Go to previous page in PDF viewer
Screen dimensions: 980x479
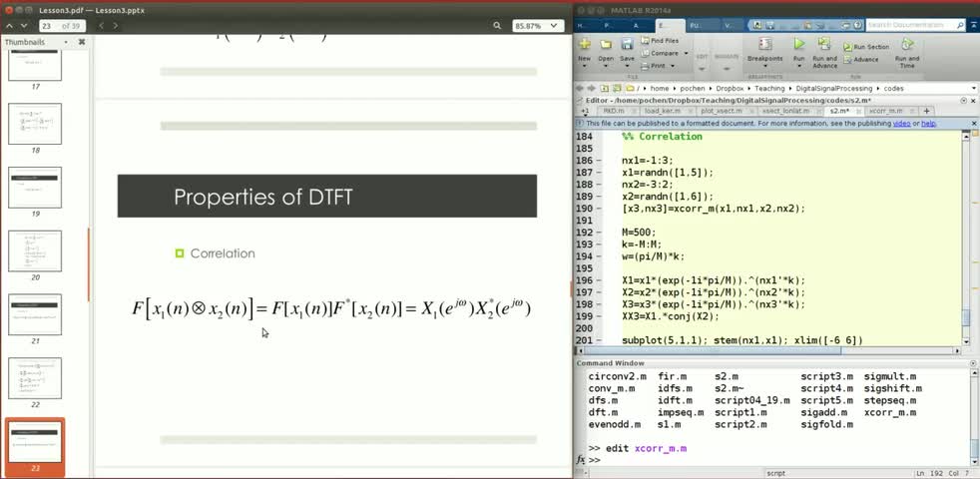[9, 26]
